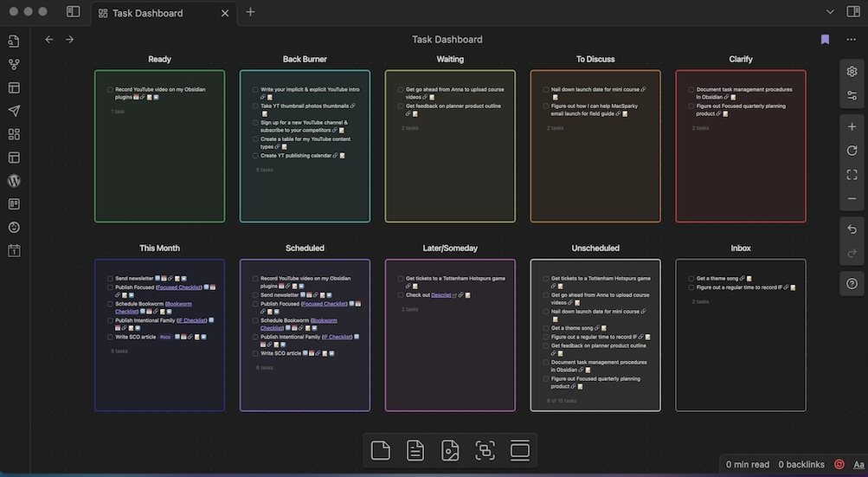Open the more options ellipsis menu
This screenshot has height=477, width=868.
point(851,39)
